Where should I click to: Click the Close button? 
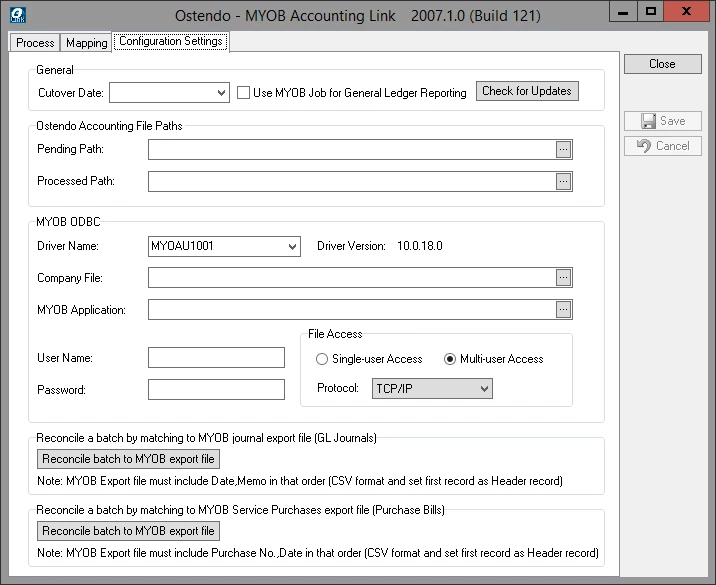[x=663, y=64]
